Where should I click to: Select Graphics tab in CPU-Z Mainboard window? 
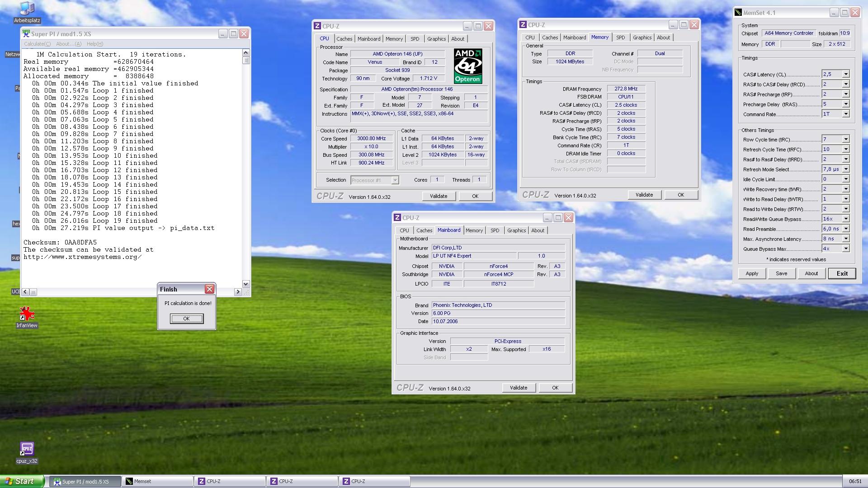coord(516,230)
